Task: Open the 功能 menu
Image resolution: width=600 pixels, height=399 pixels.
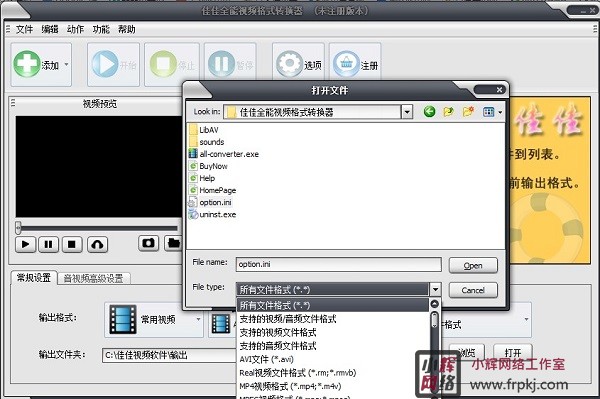Action: (101, 29)
